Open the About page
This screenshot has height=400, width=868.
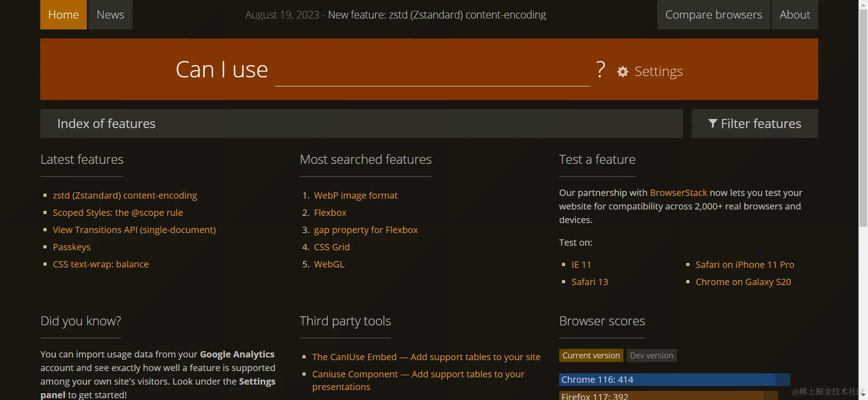click(x=795, y=15)
